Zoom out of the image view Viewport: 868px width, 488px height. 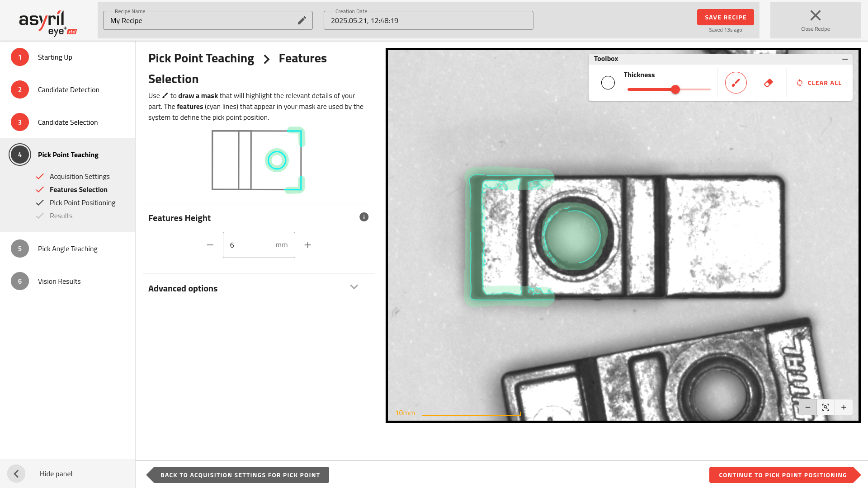(x=808, y=407)
